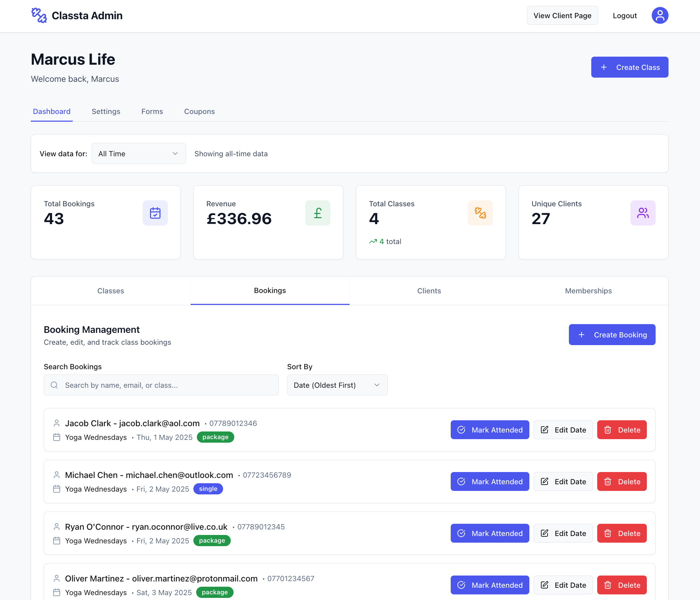Open the Coupons tab
700x600 pixels.
[199, 111]
